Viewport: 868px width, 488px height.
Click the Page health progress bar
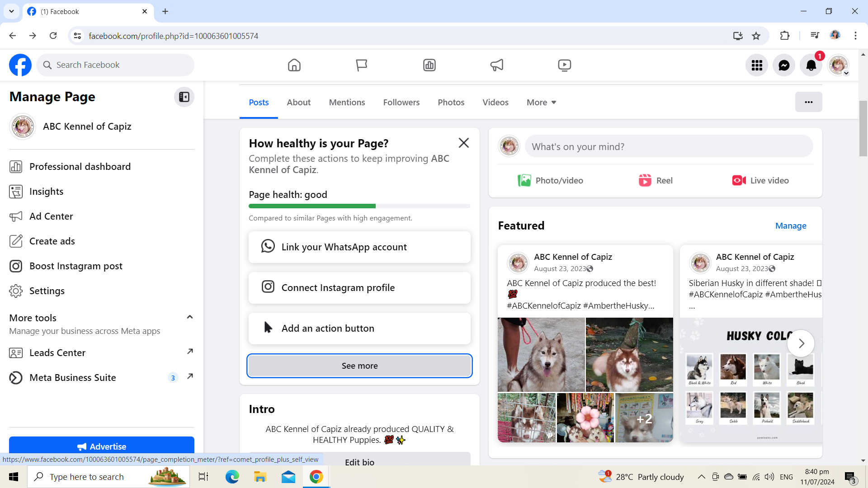point(359,206)
